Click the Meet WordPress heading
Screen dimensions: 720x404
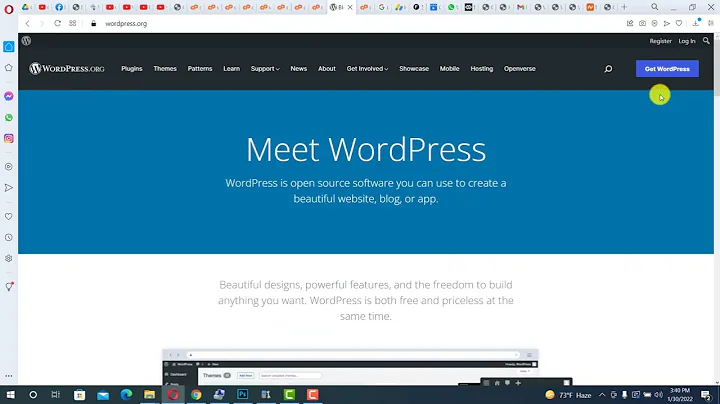(x=366, y=149)
